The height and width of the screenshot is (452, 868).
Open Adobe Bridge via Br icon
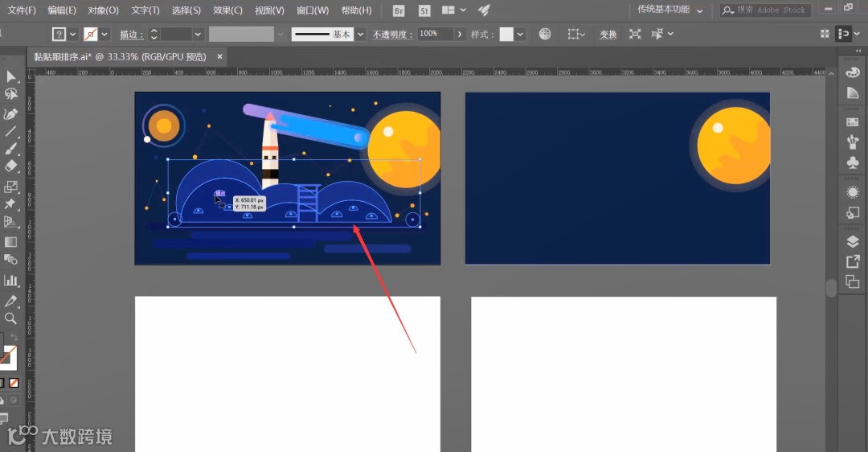pyautogui.click(x=399, y=10)
